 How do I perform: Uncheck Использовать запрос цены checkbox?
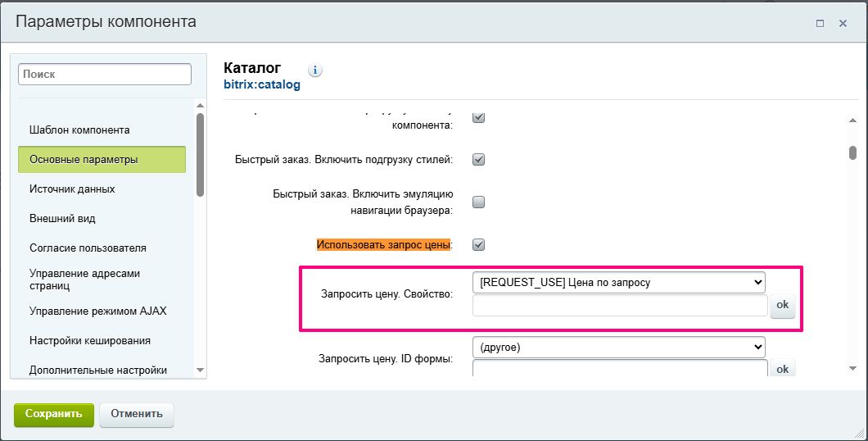click(479, 244)
